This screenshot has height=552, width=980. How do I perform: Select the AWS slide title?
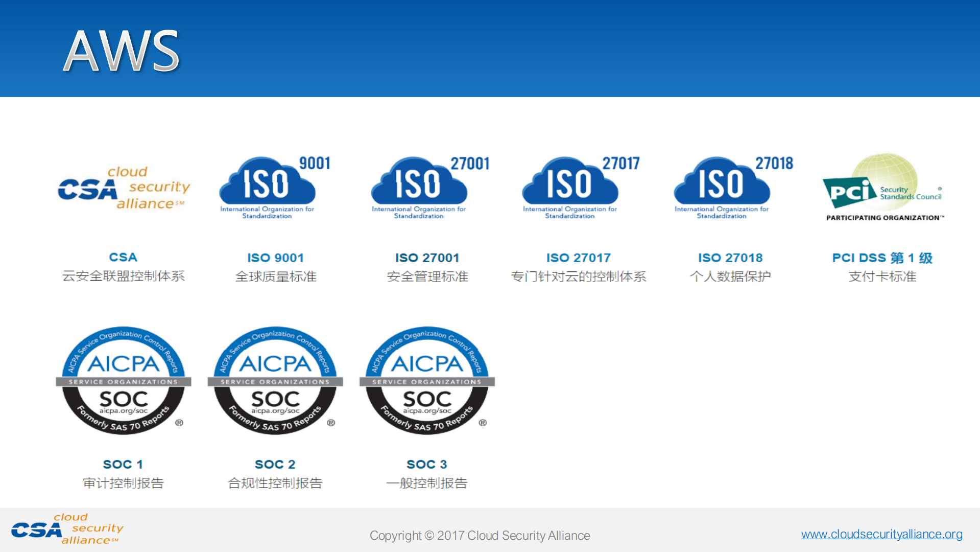[x=123, y=51]
